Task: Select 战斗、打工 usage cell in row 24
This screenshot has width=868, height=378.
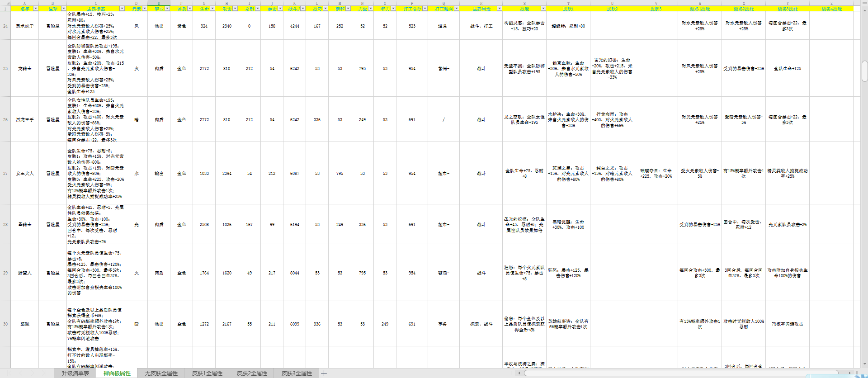Action: coord(481,26)
